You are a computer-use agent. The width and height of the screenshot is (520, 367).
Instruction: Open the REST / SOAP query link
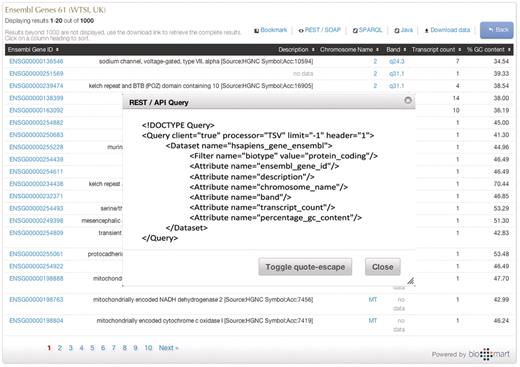click(323, 30)
